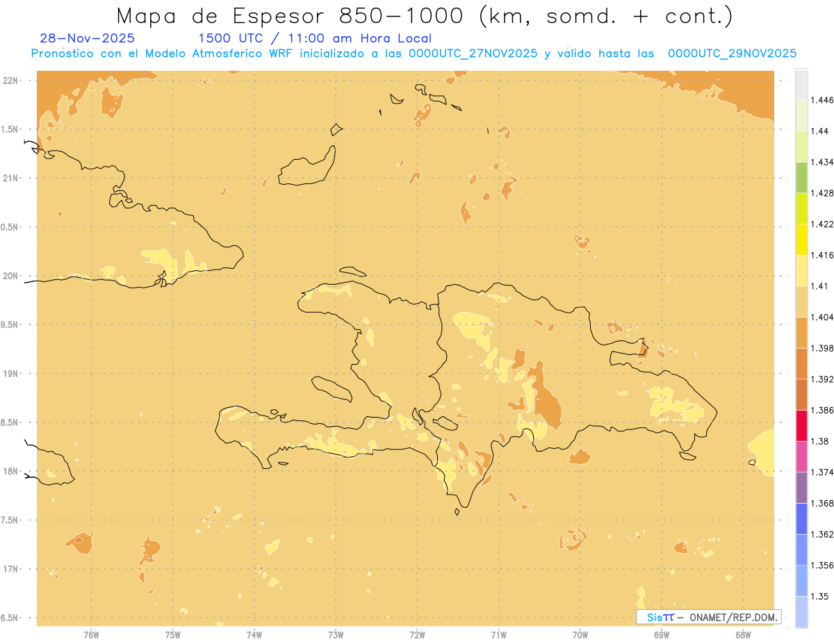Click the legend value '1.446'
Image resolution: width=834 pixels, height=644 pixels.
[822, 100]
